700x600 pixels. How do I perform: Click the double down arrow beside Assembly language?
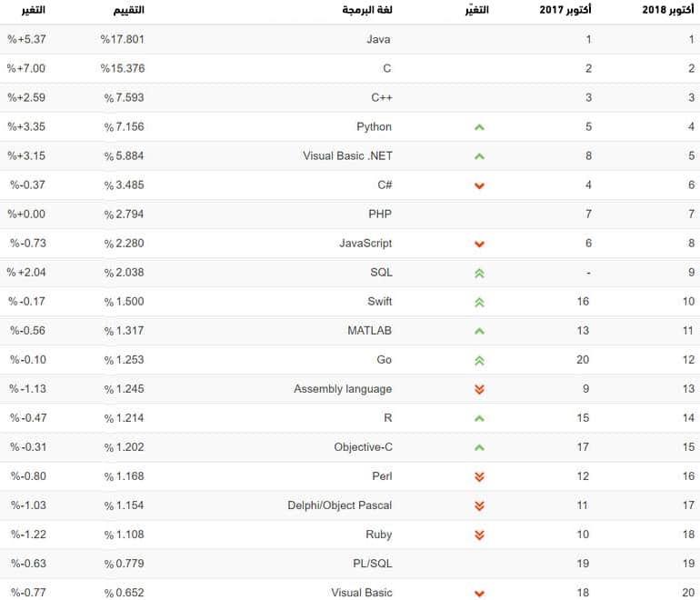pyautogui.click(x=479, y=389)
